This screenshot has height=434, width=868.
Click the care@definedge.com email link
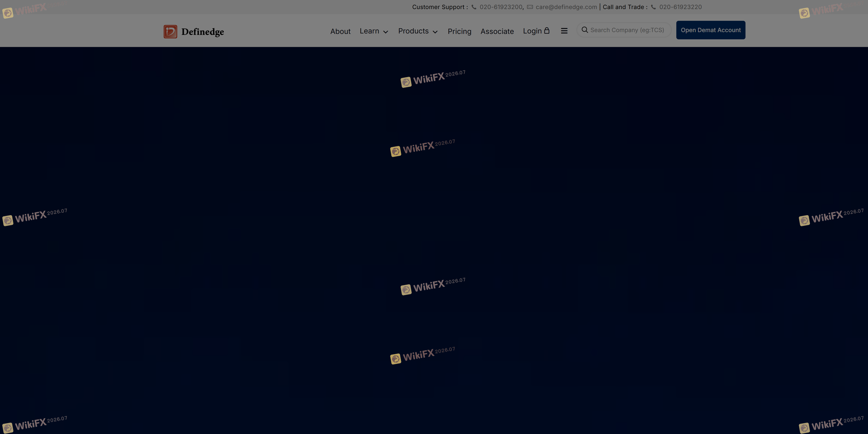point(566,7)
